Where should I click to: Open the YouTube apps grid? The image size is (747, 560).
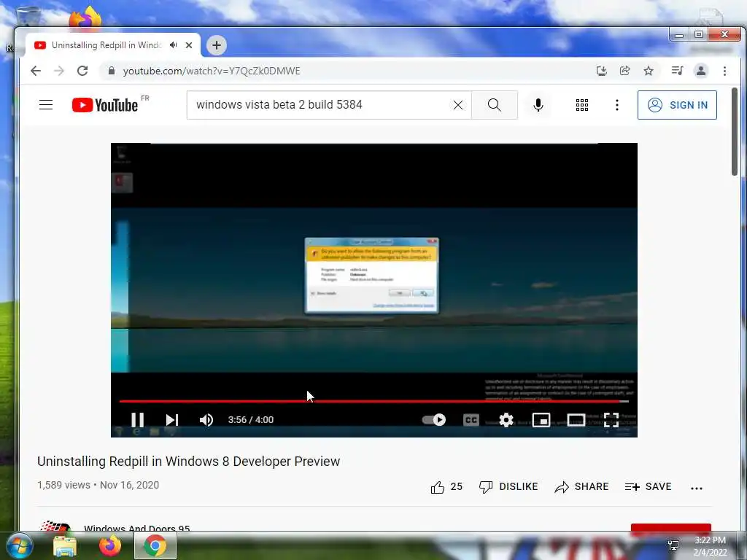(581, 105)
